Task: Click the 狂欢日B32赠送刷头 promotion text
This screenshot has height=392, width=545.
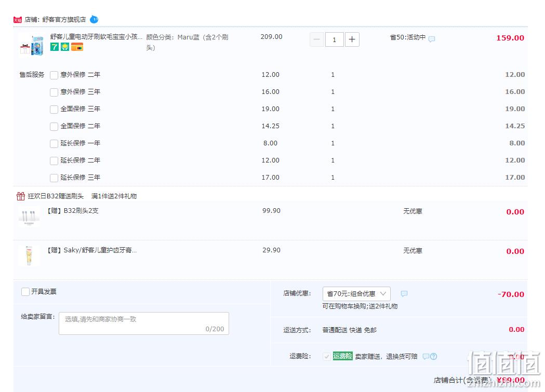Action: pos(56,196)
